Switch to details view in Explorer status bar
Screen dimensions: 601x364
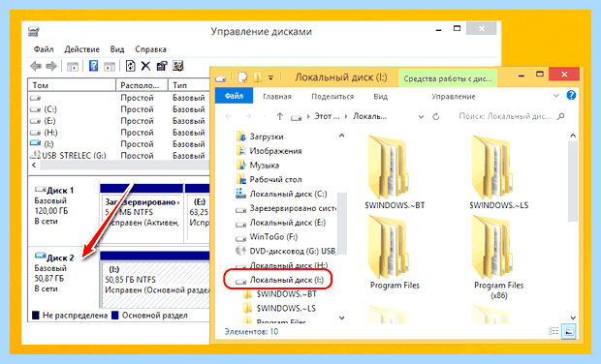(554, 331)
